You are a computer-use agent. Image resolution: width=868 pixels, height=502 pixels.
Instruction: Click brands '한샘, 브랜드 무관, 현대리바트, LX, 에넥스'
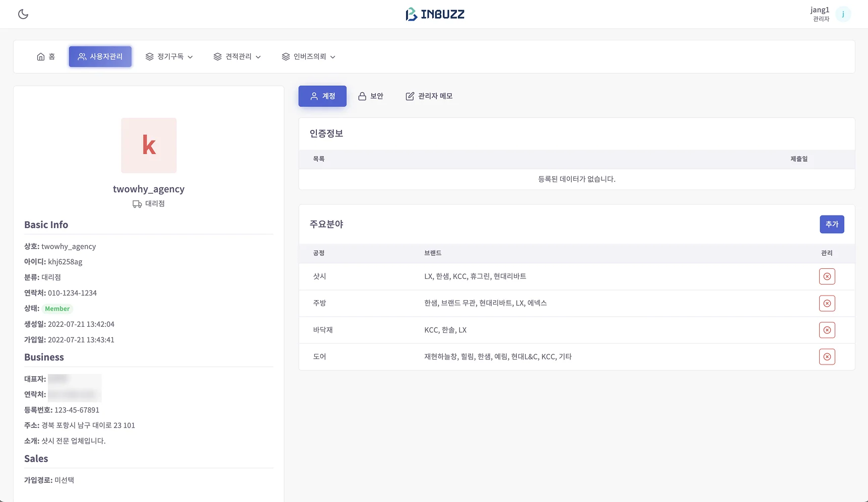coord(486,303)
